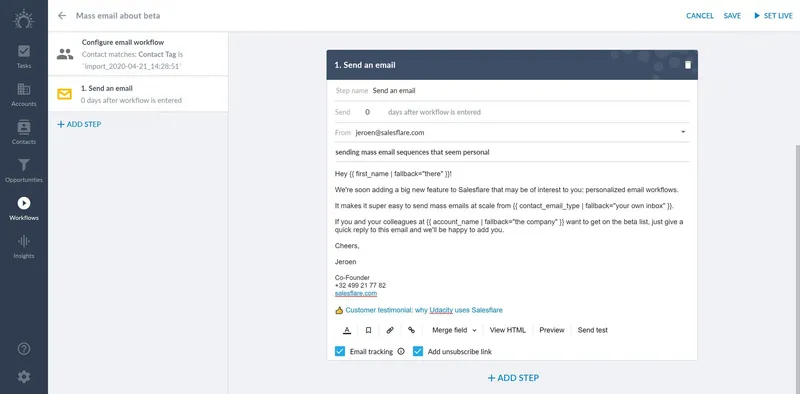Image resolution: width=800 pixels, height=394 pixels.
Task: Open the help question-mark icon
Action: [23, 349]
